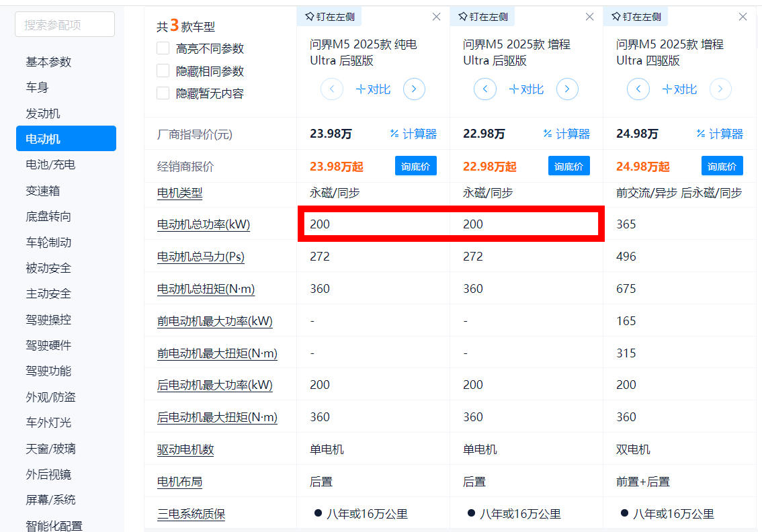The image size is (762, 532).
Task: Open calculator for 24.98万 model
Action: (720, 134)
